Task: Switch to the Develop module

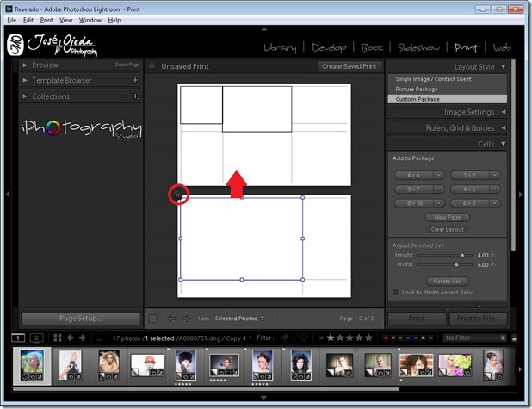Action: coord(329,47)
